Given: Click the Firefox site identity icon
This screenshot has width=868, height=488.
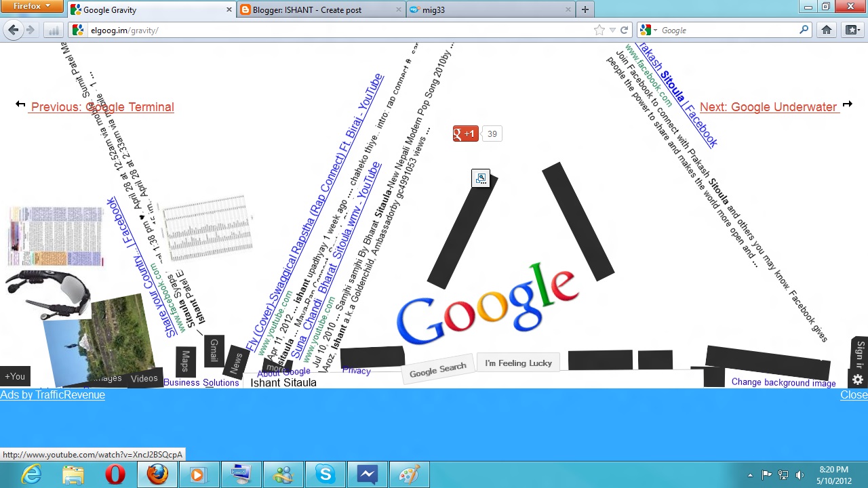Looking at the screenshot, I should tap(77, 30).
